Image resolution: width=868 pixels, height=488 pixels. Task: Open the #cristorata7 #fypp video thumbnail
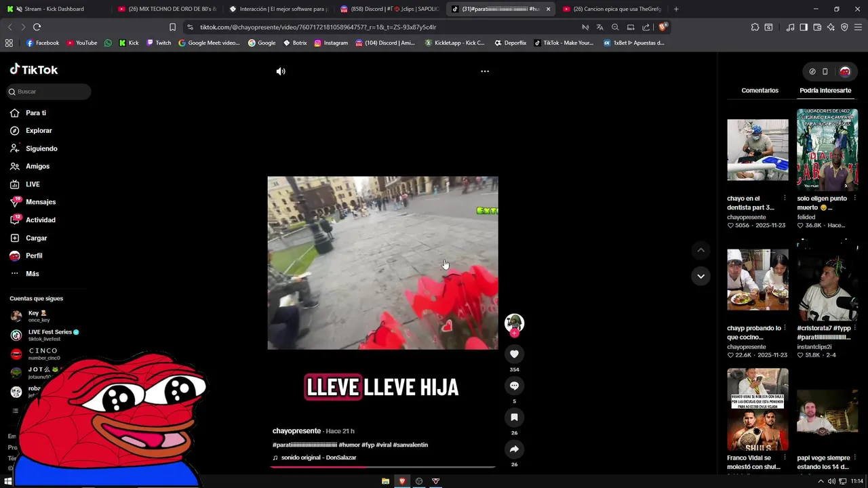827,279
